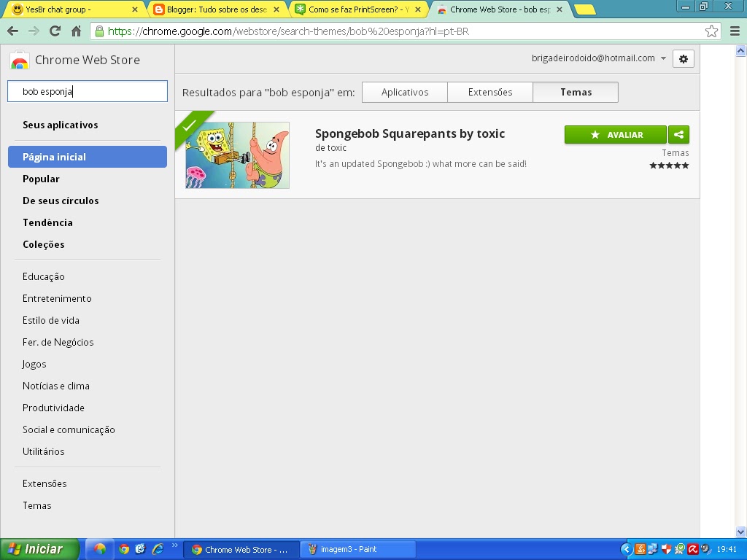Screen dimensions: 747x560
Task: Launch Internet Explorer from quick launch
Action: click(x=158, y=549)
